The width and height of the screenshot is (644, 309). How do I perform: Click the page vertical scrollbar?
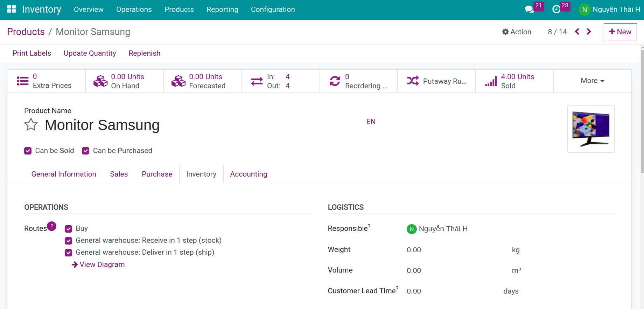(x=642, y=111)
